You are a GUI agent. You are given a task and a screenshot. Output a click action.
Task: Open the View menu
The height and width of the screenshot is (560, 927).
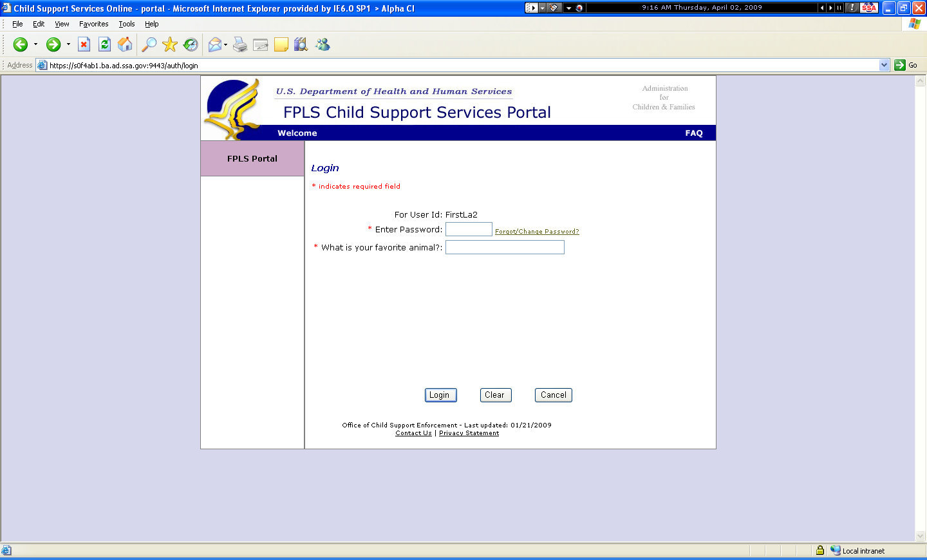62,24
